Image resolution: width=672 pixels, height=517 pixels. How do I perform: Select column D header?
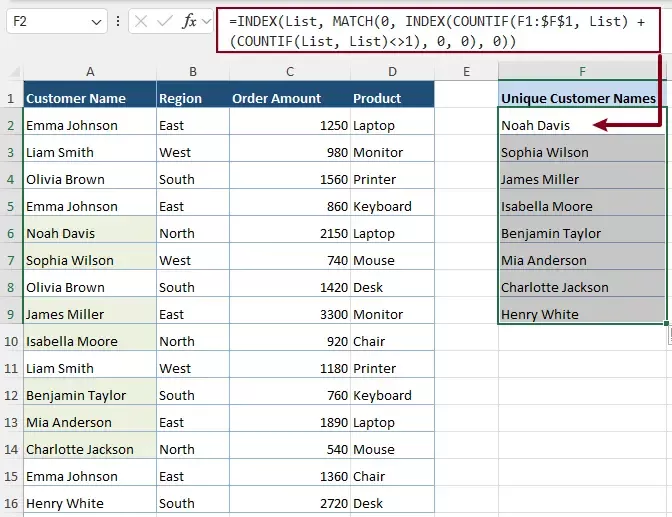[x=393, y=71]
